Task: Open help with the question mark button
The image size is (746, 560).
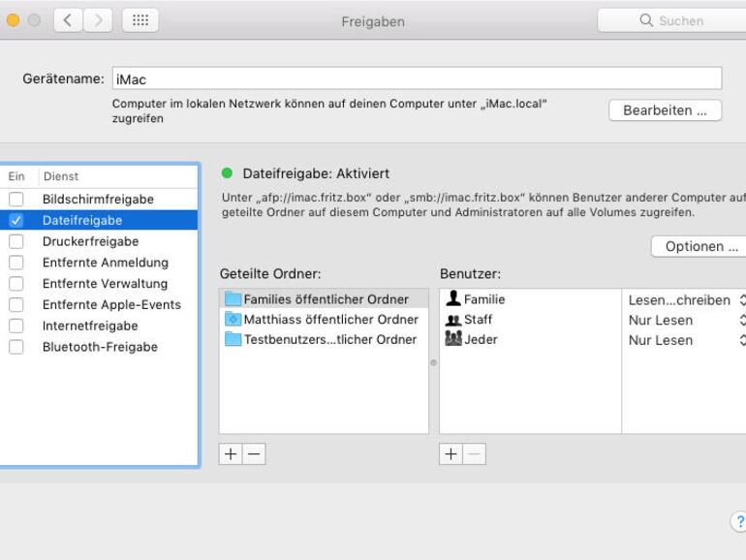Action: click(x=739, y=521)
